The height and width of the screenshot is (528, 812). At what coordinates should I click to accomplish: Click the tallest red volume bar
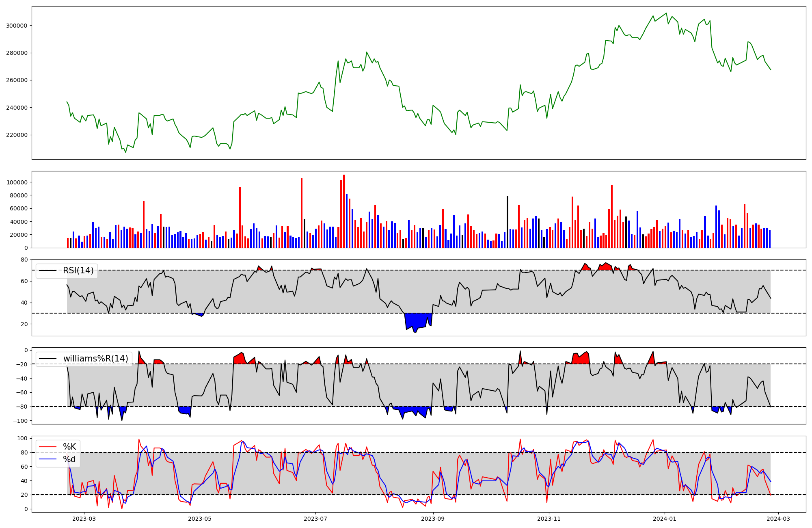(344, 211)
